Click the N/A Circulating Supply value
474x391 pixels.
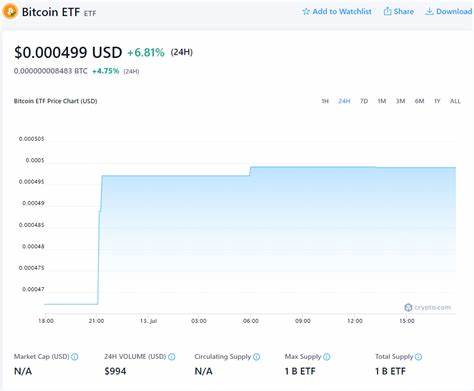203,371
